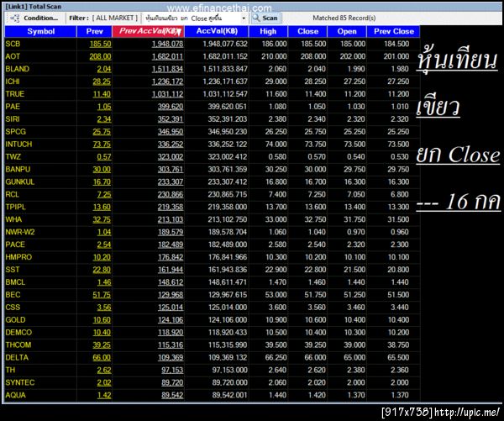The height and width of the screenshot is (421, 504).
Task: Select the GOLD symbol
Action: click(15, 319)
